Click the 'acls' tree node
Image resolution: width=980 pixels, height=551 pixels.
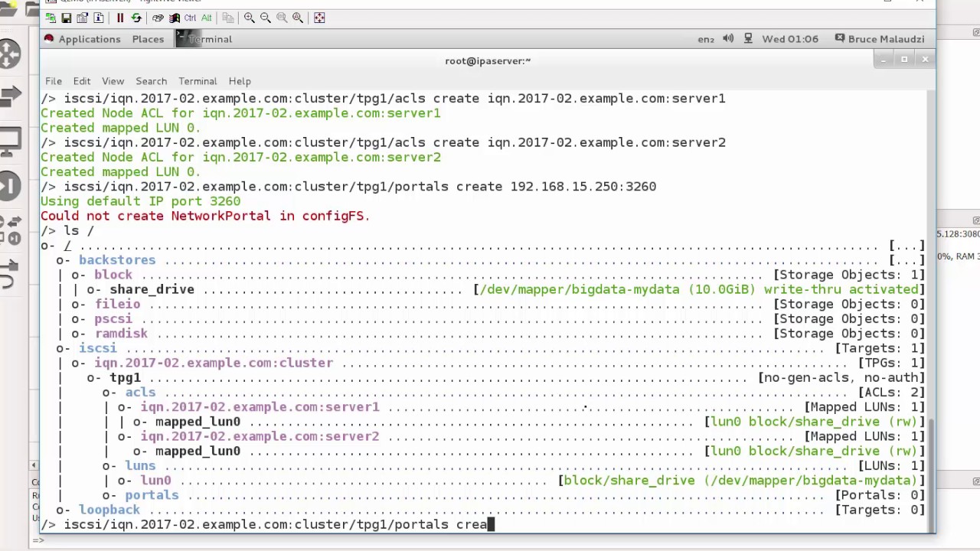140,393
